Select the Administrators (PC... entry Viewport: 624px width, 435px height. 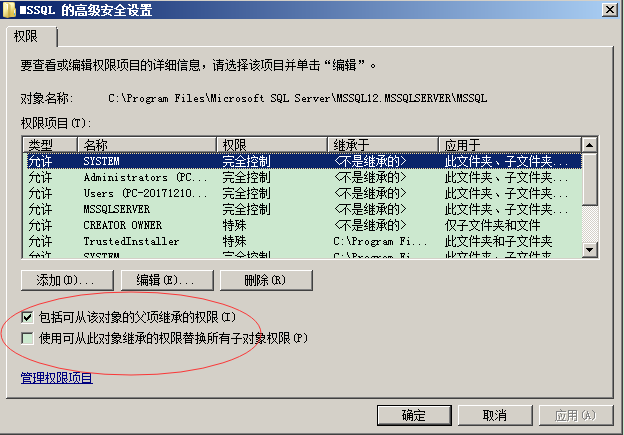click(x=302, y=178)
